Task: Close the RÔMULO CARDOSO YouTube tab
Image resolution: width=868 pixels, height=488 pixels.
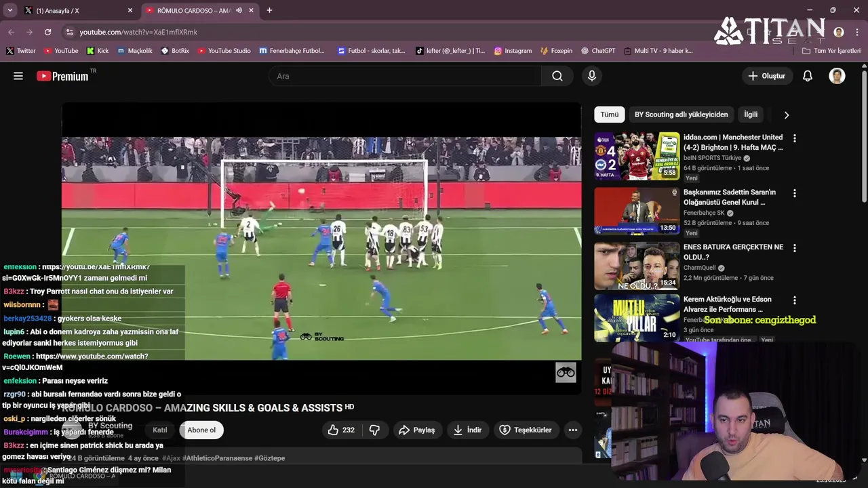Action: click(251, 10)
